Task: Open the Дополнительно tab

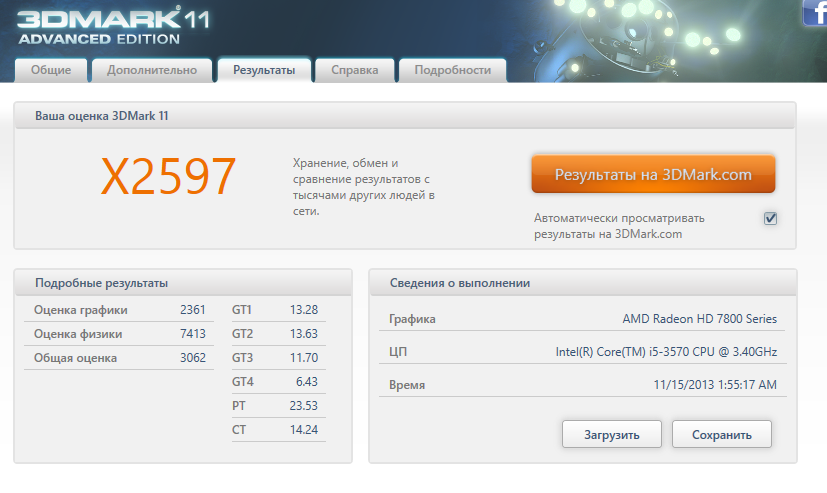Action: (x=152, y=70)
